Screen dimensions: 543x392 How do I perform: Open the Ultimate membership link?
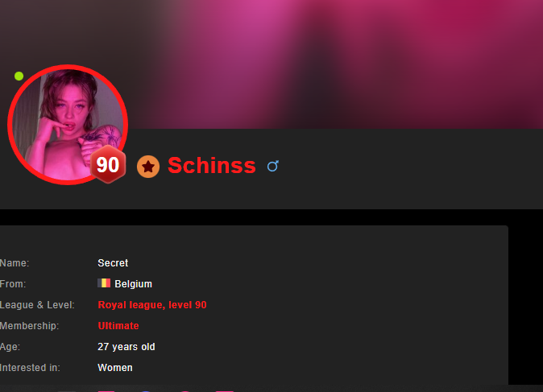pyautogui.click(x=118, y=325)
